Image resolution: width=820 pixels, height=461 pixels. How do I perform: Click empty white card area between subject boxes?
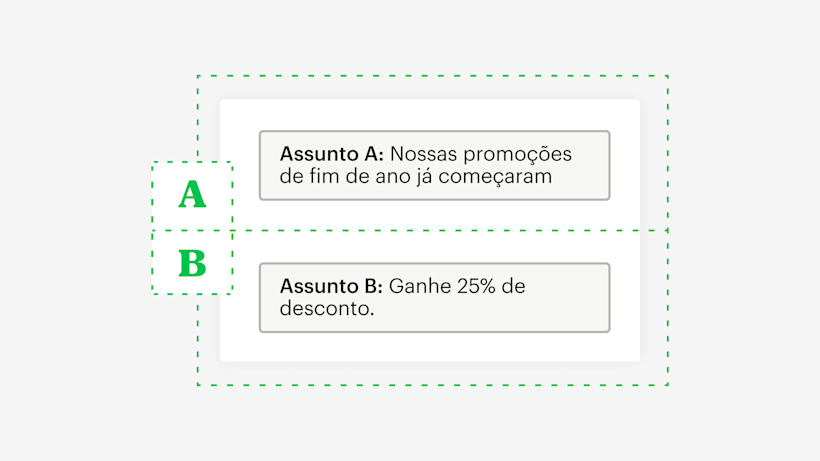coord(430,246)
